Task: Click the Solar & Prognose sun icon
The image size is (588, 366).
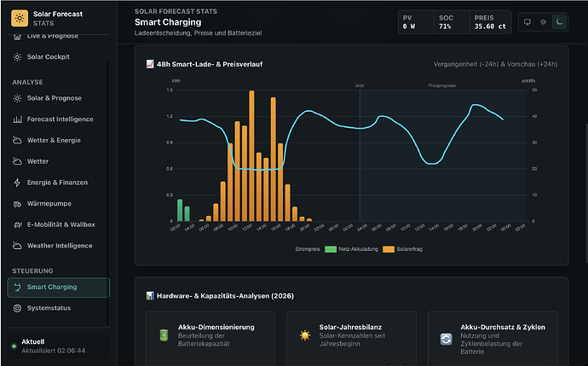Action: click(17, 98)
